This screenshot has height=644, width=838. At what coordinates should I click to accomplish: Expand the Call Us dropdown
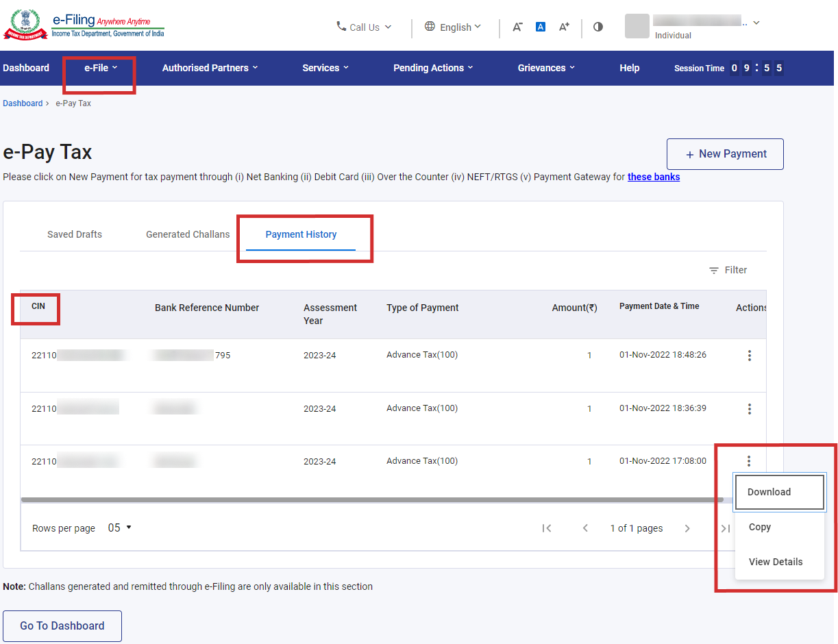[x=364, y=27]
